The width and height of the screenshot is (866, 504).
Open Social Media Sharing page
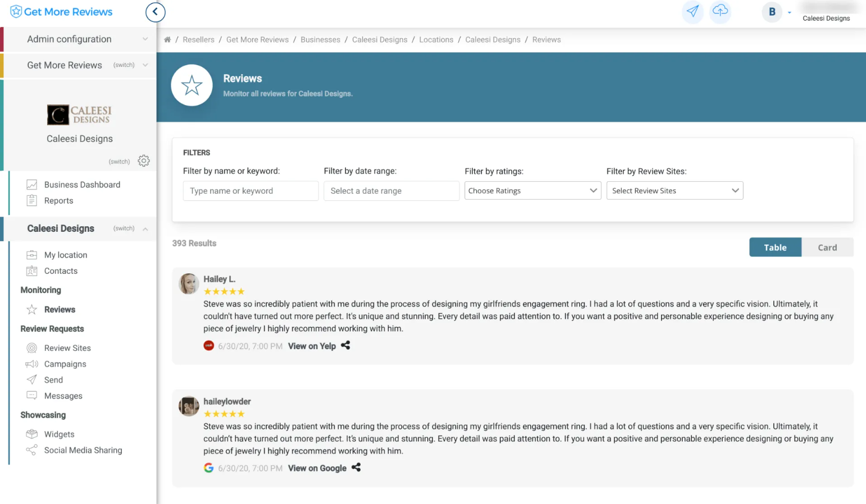(x=83, y=450)
